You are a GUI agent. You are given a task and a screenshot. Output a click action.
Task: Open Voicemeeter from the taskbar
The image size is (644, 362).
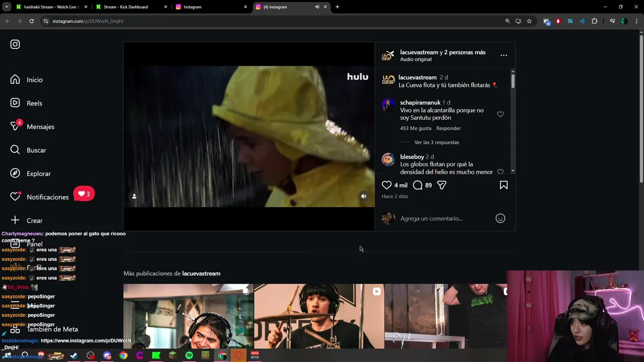[255, 355]
